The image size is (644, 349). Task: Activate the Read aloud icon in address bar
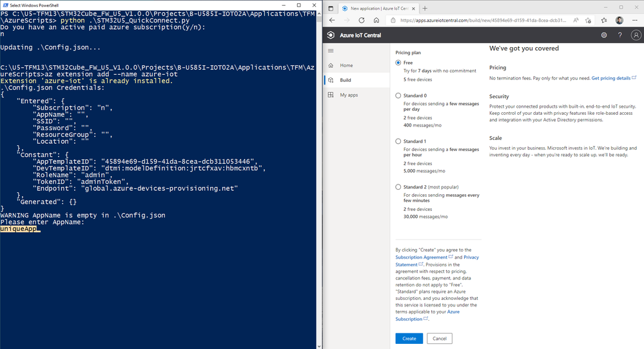576,20
